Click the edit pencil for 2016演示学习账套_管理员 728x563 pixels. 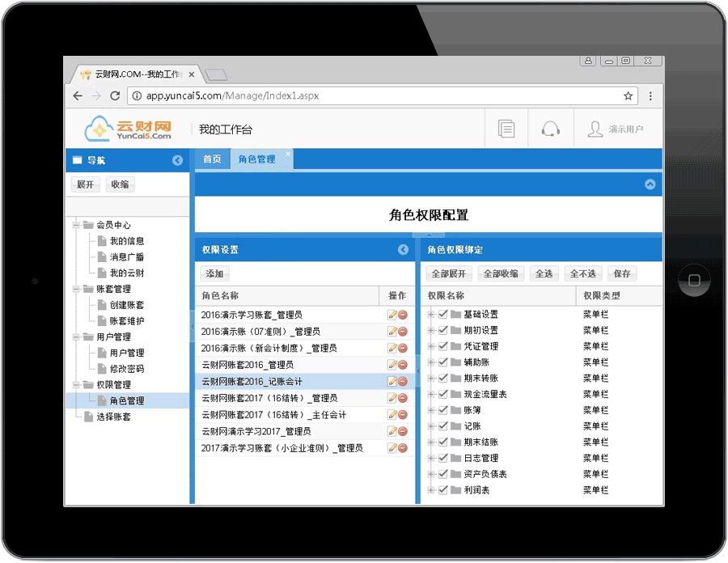(x=392, y=315)
